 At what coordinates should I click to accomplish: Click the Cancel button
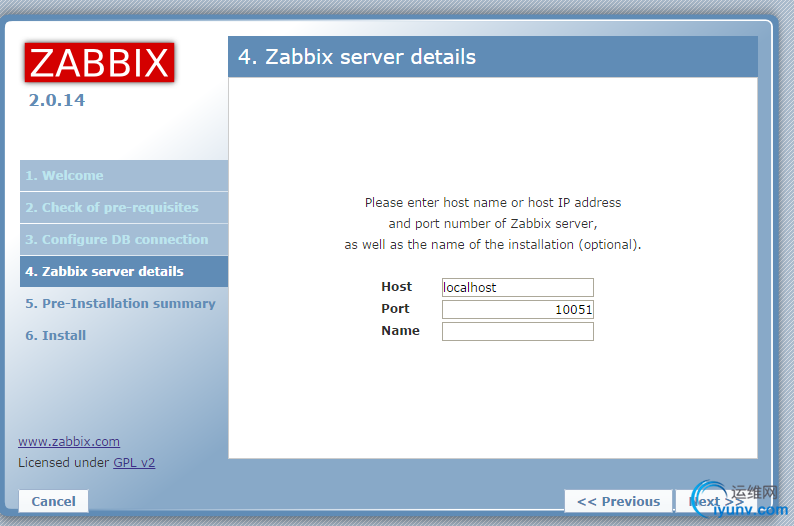53,501
